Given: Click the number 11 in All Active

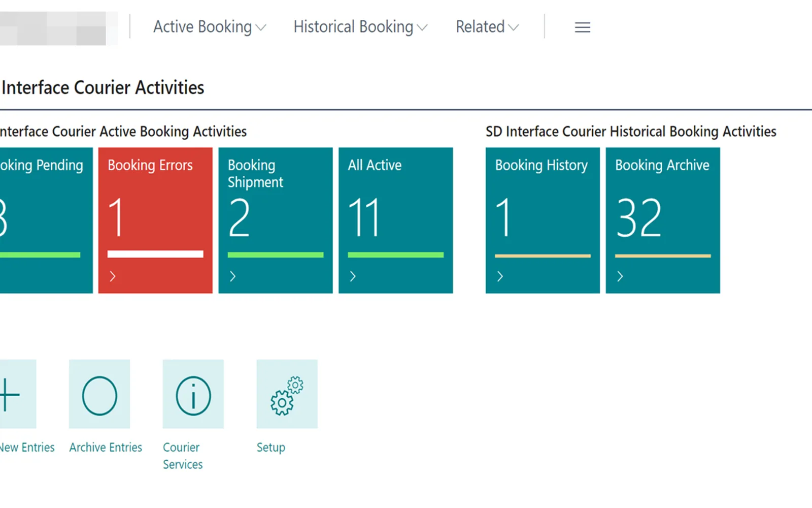Looking at the screenshot, I should [x=364, y=218].
